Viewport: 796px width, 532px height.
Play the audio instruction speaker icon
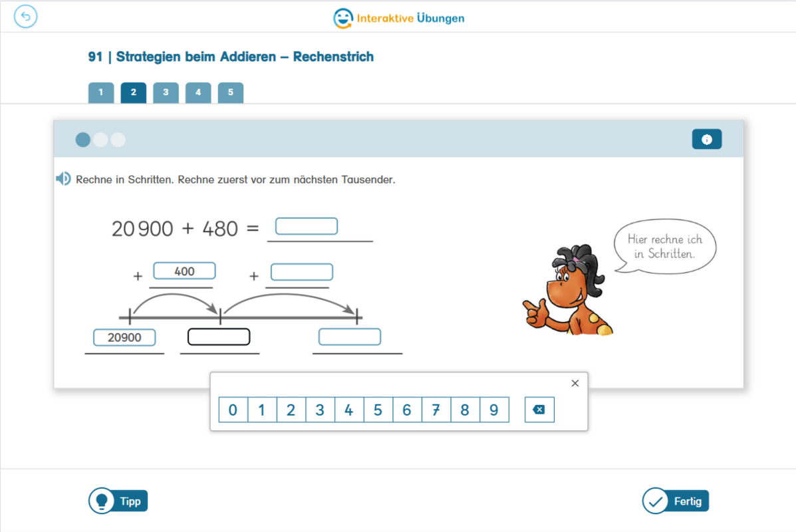63,179
